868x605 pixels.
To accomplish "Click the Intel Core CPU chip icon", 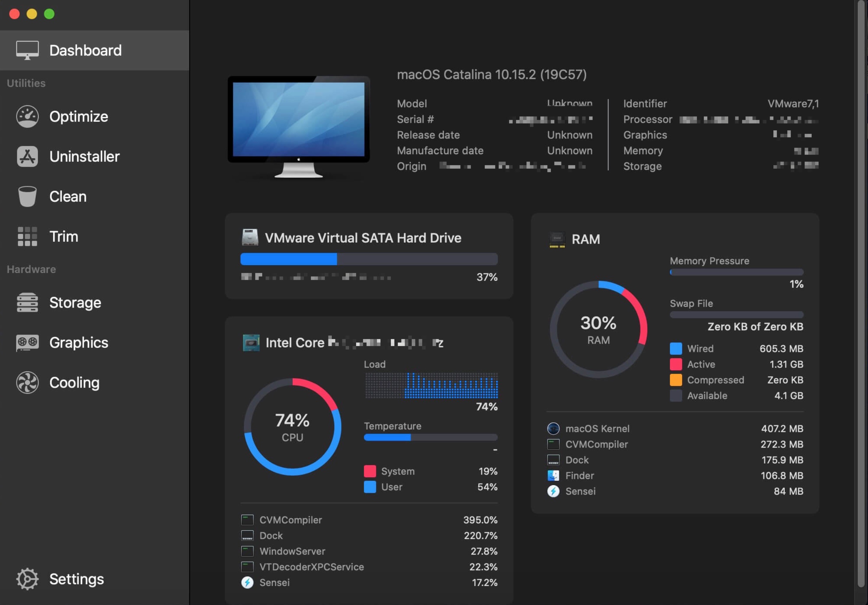I will (x=251, y=343).
